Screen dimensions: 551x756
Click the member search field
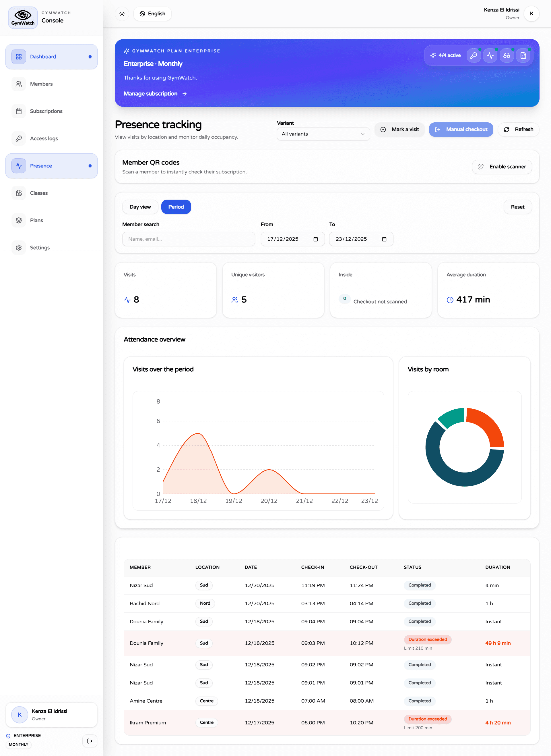[x=188, y=239]
